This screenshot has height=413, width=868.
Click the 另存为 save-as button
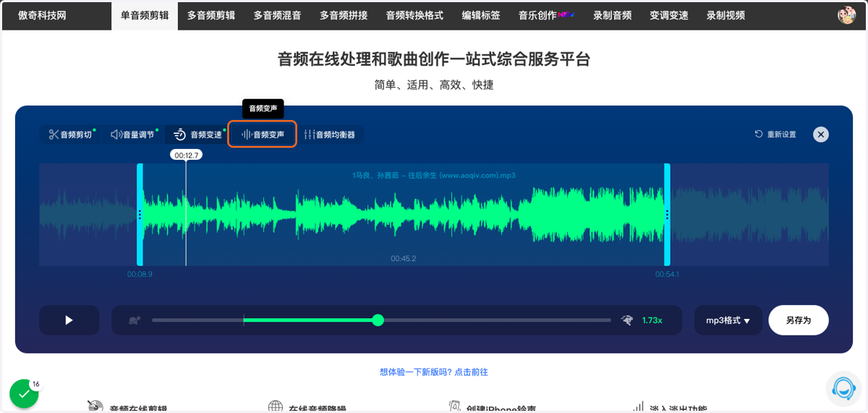799,320
